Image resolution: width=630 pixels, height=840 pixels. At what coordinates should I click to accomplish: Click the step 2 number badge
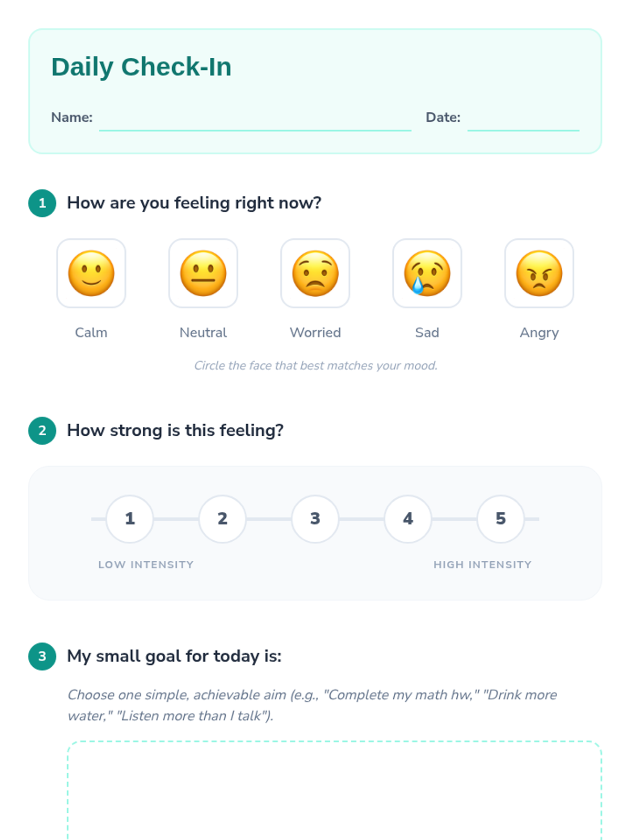[43, 430]
